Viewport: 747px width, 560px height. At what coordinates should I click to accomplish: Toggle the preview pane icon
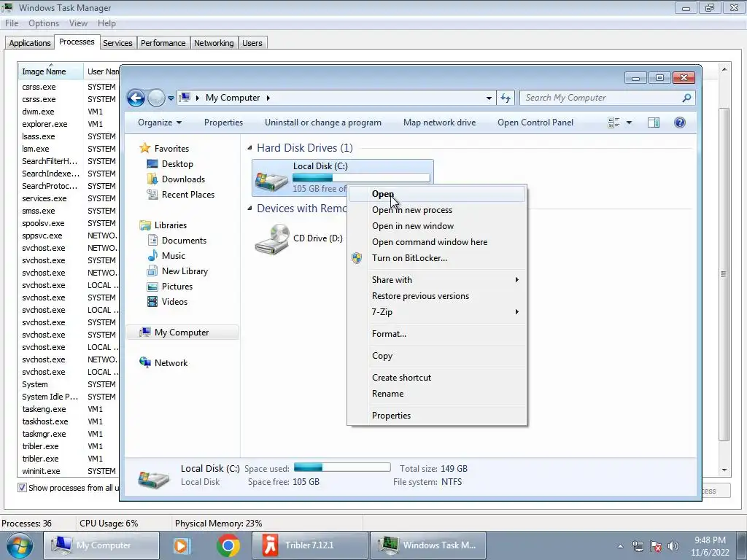[654, 122]
